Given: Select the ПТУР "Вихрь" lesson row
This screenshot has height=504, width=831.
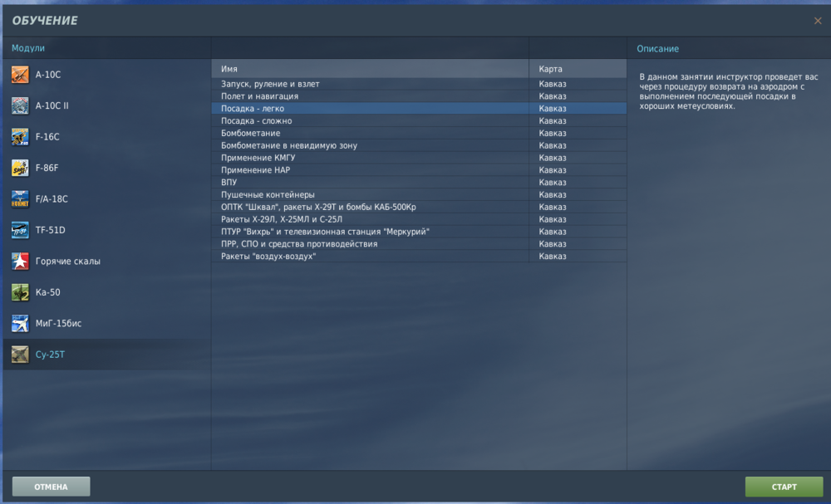Looking at the screenshot, I should 419,232.
